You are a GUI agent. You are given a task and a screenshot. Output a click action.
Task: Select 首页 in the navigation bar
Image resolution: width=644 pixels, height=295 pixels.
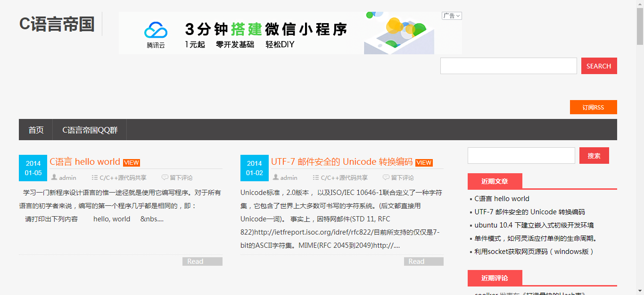[x=35, y=129]
